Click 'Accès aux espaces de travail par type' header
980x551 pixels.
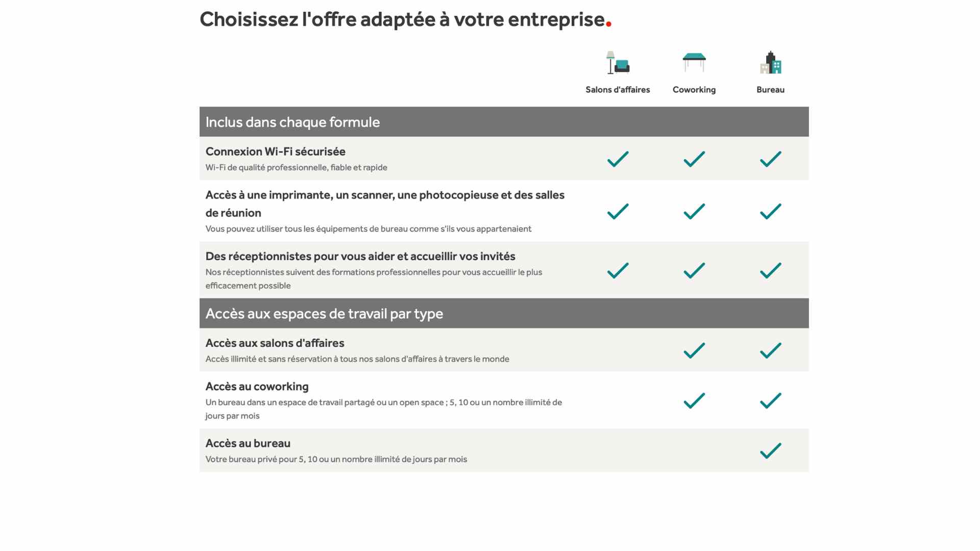324,313
